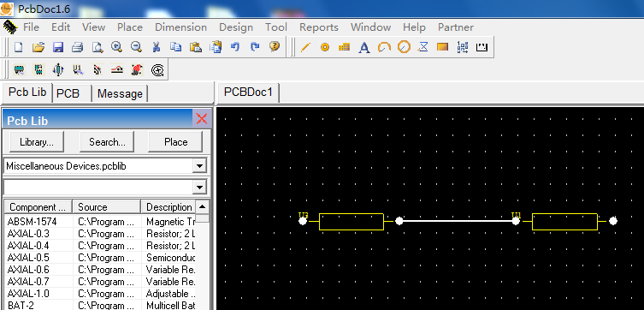
Task: Expand the Miscellaneous Devices.pcblib dropdown
Action: point(199,166)
